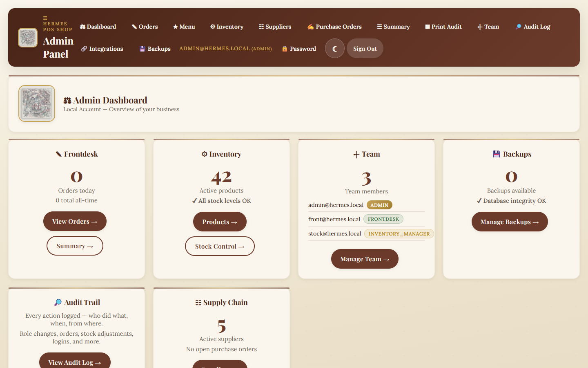The width and height of the screenshot is (588, 368).
Task: Click the shop thumbnail in the dashboard header
Action: [37, 103]
